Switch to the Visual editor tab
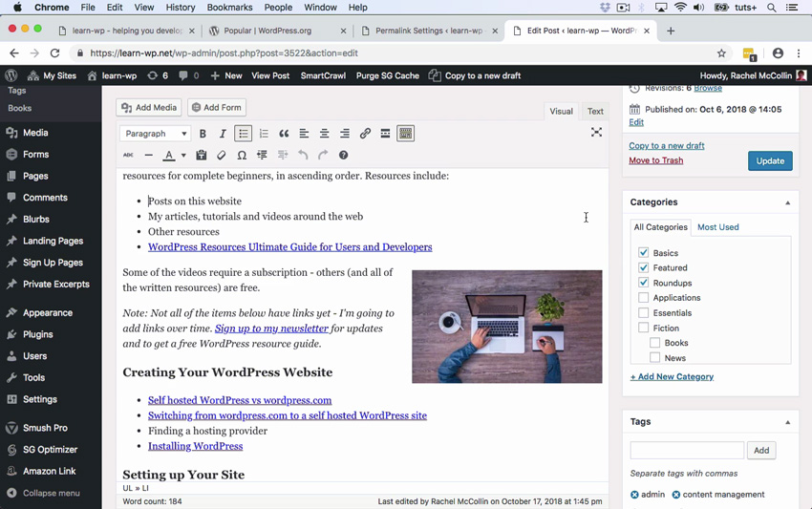 click(561, 112)
